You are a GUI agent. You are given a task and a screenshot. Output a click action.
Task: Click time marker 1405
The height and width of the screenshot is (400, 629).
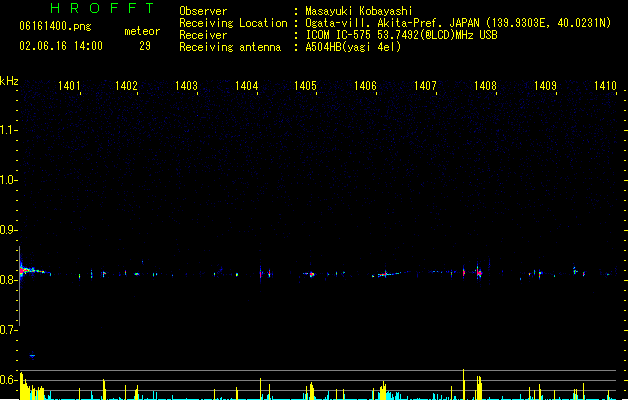(305, 86)
